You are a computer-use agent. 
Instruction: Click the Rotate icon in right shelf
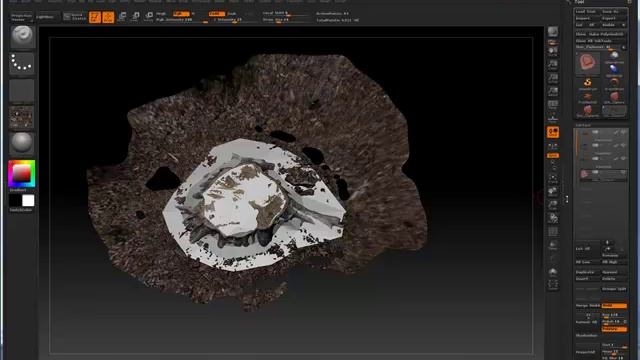553,218
